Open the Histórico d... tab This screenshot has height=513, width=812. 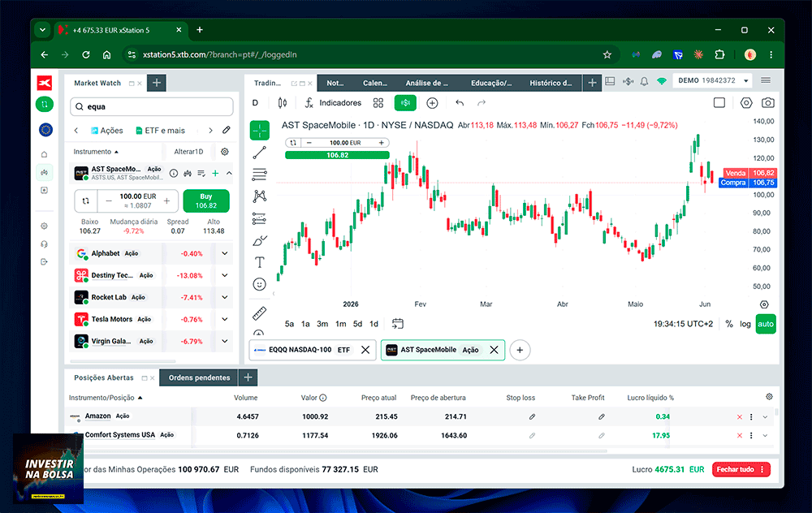click(551, 83)
